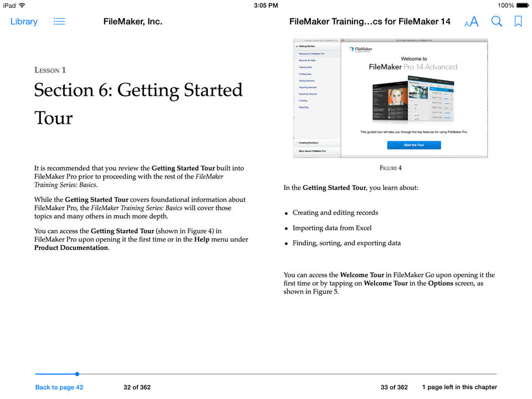Tap the reading progress slider handle

(x=78, y=374)
